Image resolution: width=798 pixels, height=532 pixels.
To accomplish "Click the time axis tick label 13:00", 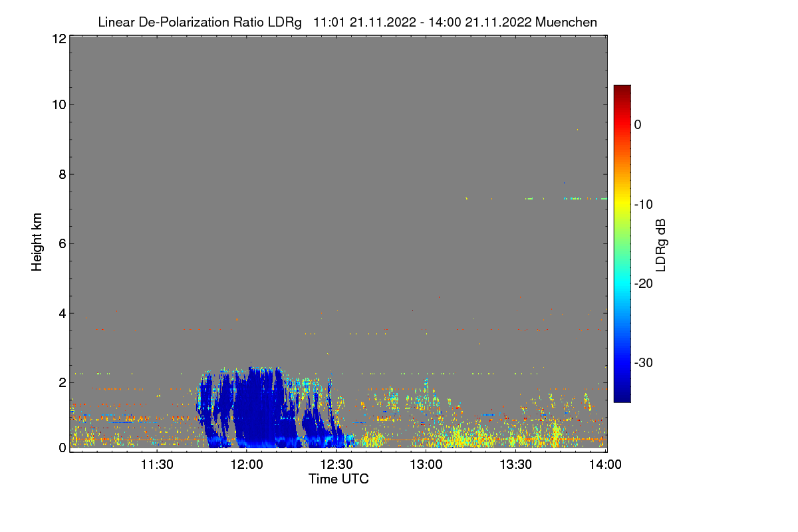I will pyautogui.click(x=426, y=464).
